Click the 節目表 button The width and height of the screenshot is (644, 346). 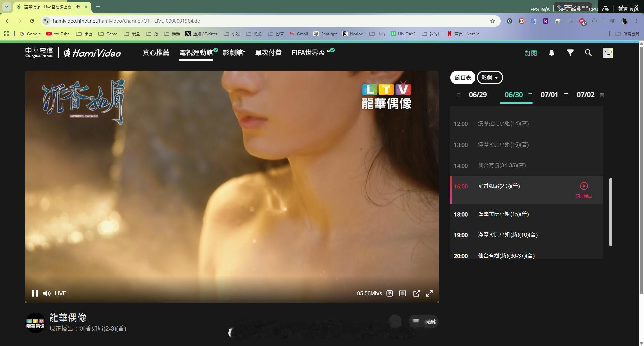coord(463,78)
